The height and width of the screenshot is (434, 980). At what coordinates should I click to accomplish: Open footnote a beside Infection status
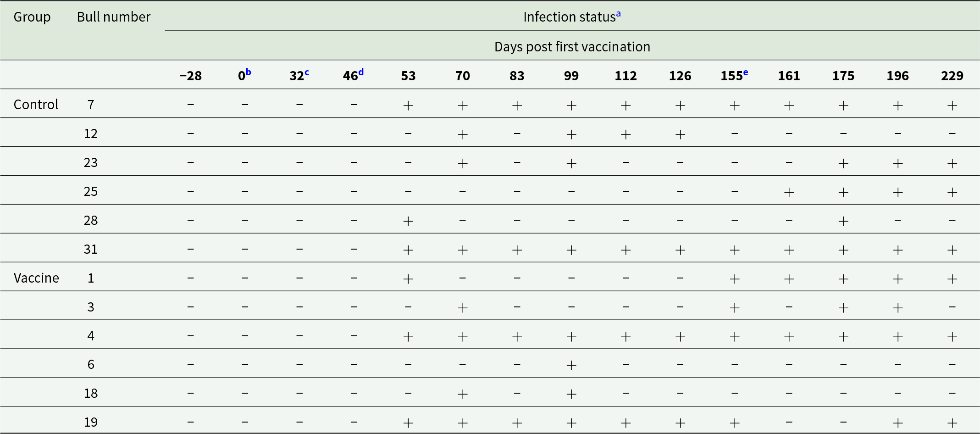click(x=618, y=14)
